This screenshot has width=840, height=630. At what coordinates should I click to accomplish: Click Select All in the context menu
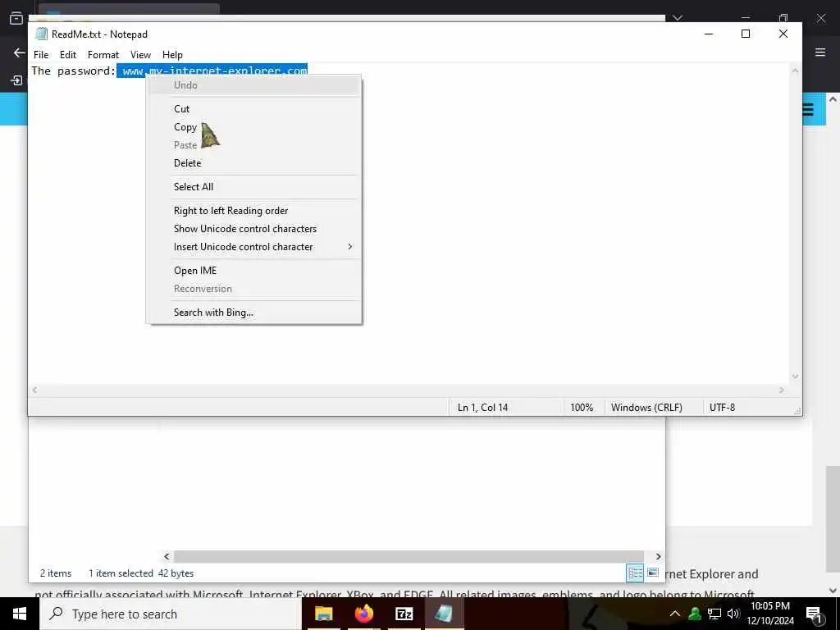coord(193,186)
